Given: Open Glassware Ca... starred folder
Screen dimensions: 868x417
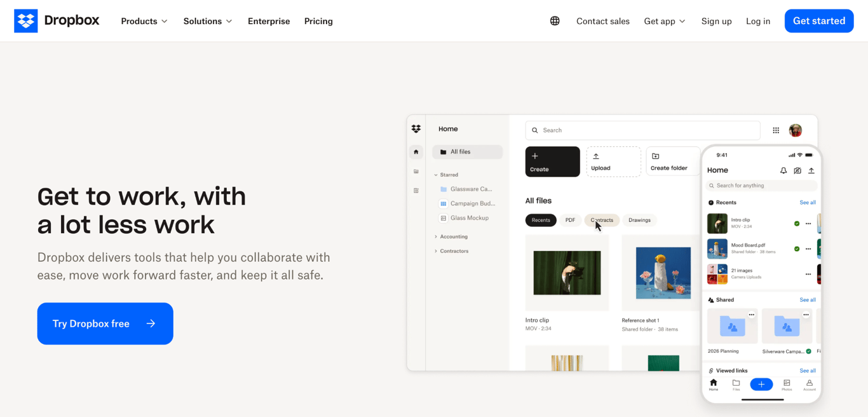Looking at the screenshot, I should (x=466, y=189).
